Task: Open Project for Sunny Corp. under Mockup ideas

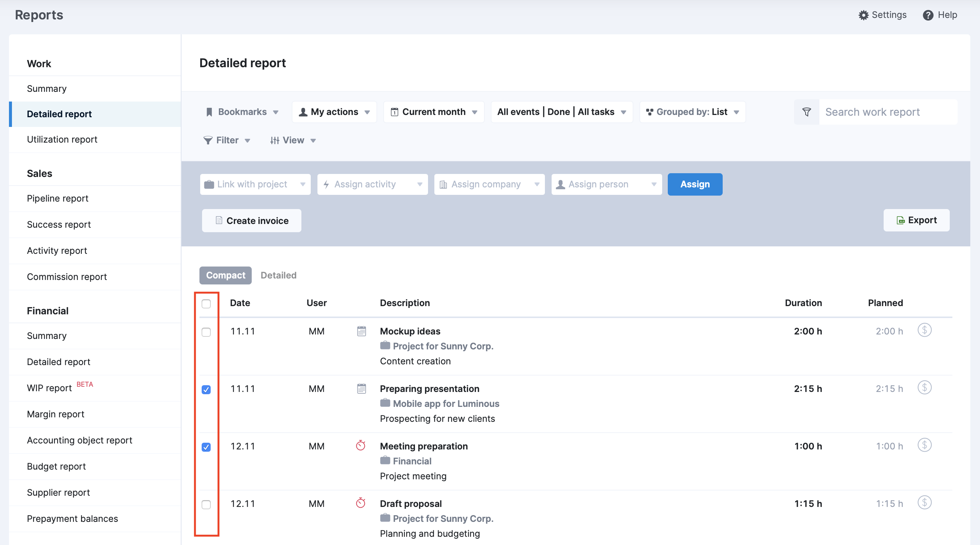Action: (x=443, y=346)
